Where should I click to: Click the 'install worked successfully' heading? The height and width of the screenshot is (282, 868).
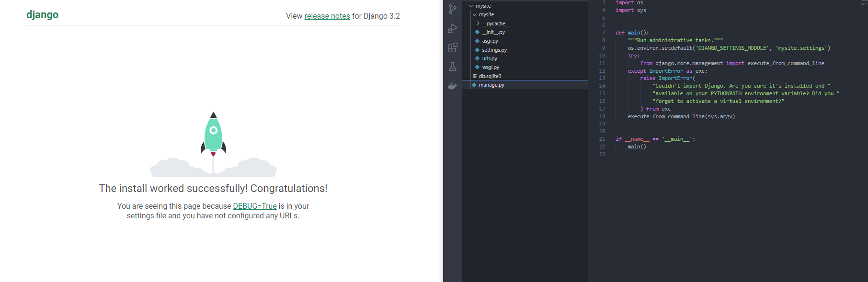213,188
